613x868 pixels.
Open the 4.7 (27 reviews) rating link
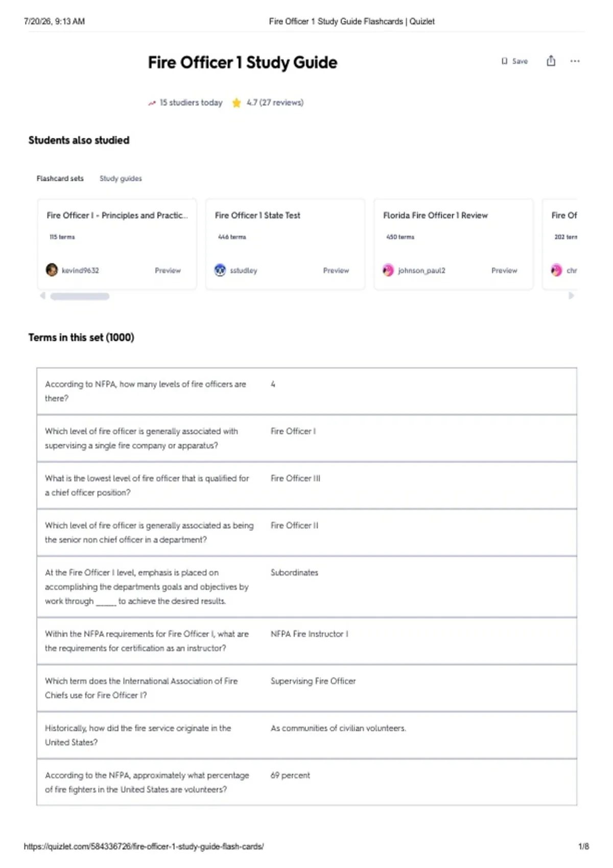(275, 103)
